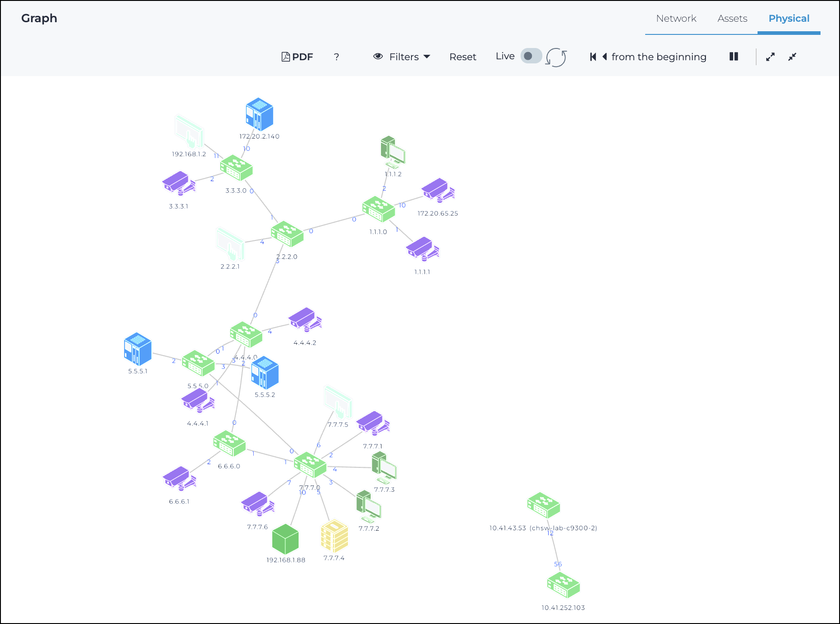840x624 pixels.
Task: Click the switch node 2.2.2.0
Action: 287,234
